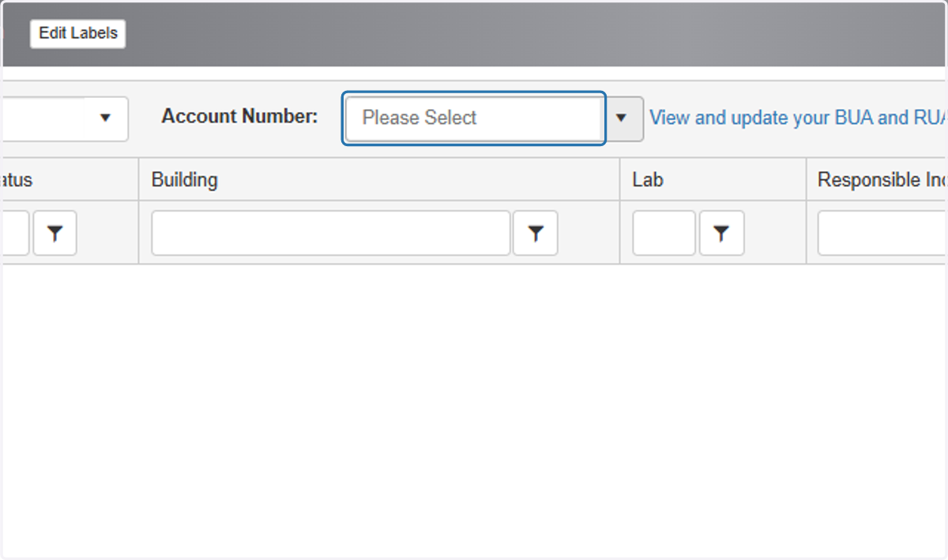Screen dimensions: 948x560
Task: Click the Lab column filter icon
Action: (721, 233)
